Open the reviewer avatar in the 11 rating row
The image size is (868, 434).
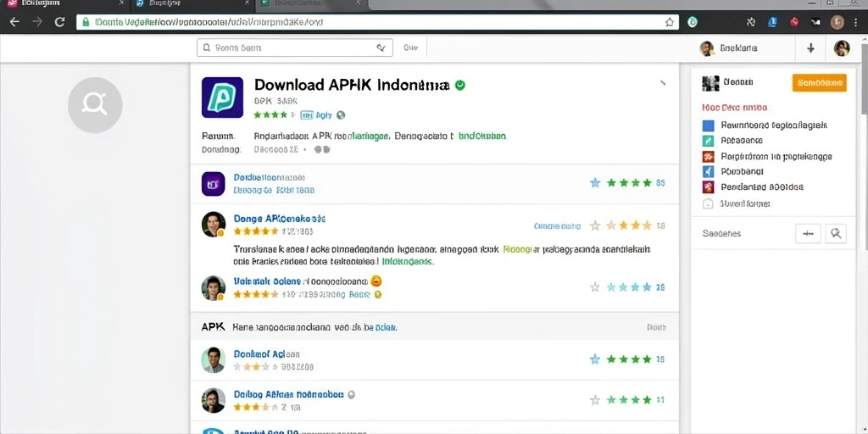point(213,400)
